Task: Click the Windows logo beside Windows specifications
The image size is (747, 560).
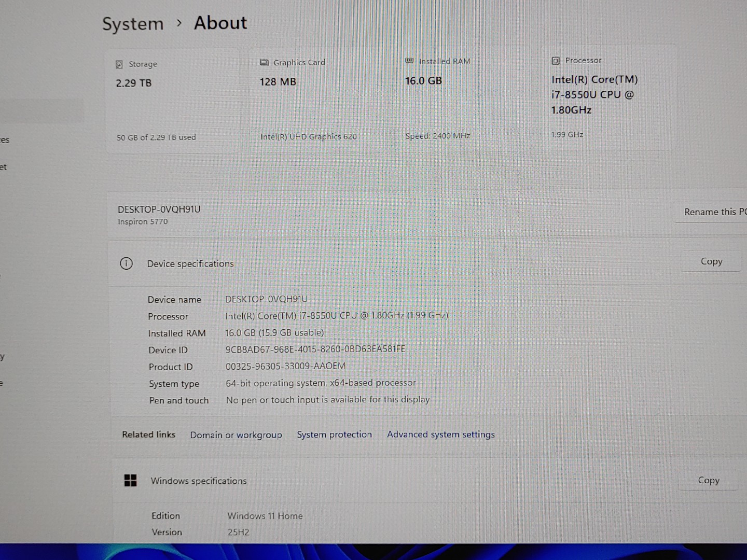Action: click(131, 481)
